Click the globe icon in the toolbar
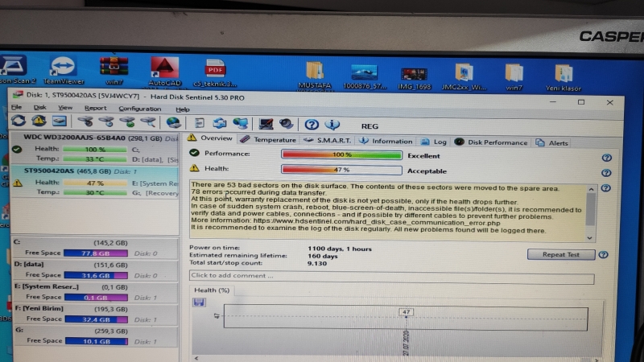644x362 pixels. coord(173,123)
